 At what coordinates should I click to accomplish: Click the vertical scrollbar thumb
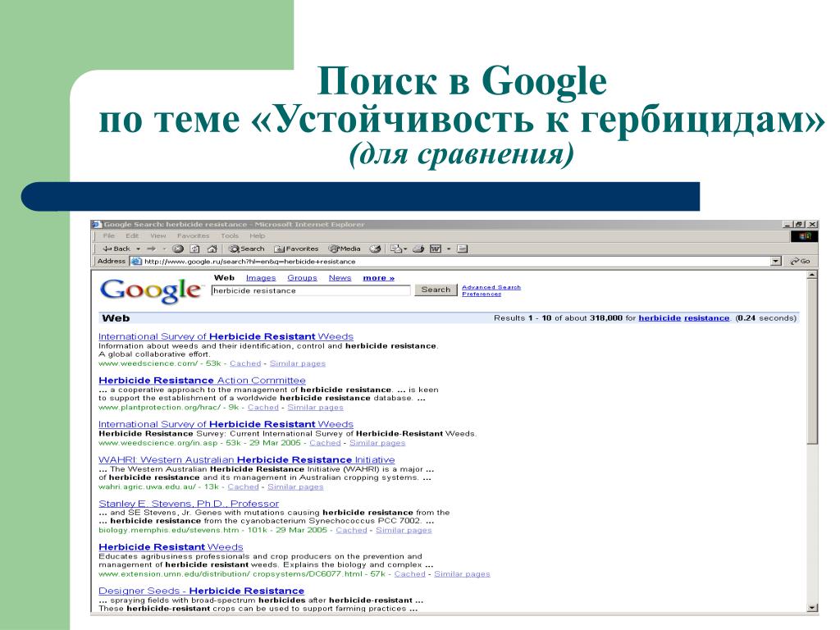pyautogui.click(x=812, y=363)
